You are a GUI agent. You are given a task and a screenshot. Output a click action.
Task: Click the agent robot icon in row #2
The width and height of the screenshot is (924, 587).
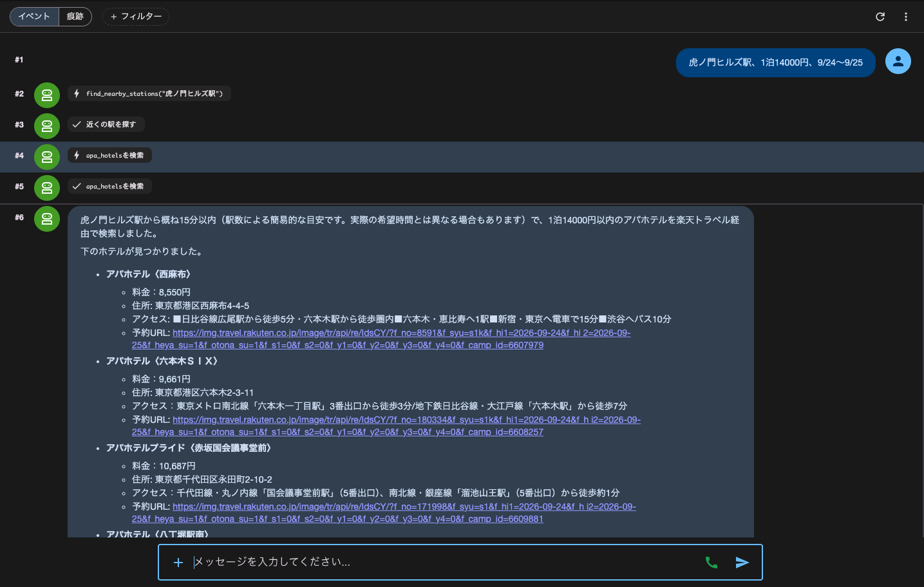47,95
